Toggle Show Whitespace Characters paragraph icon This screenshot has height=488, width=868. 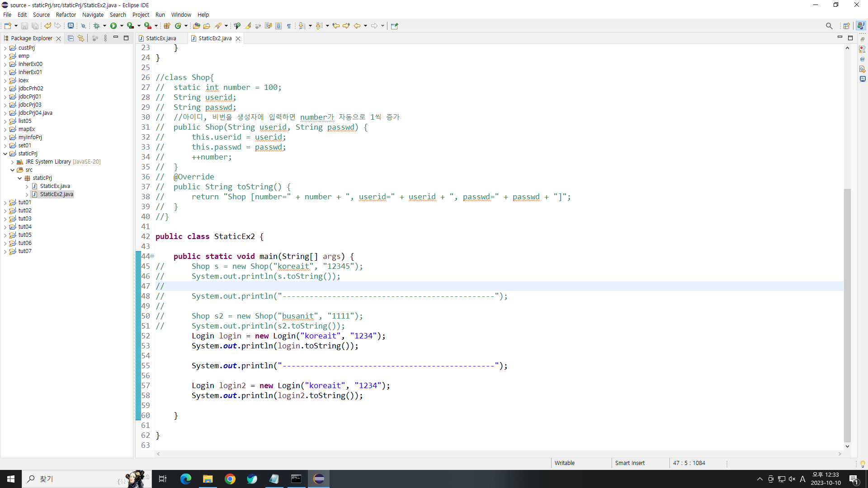coord(289,26)
